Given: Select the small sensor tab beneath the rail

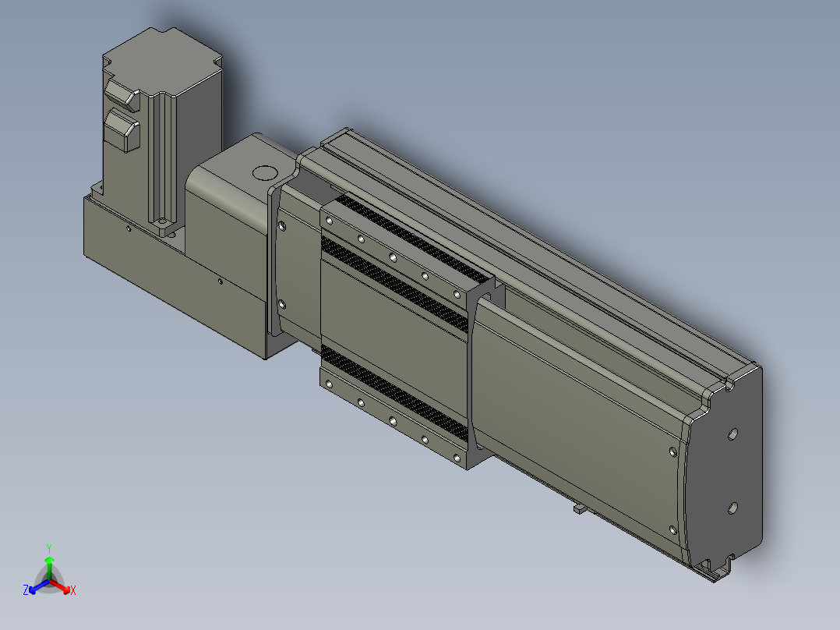Looking at the screenshot, I should tap(579, 508).
